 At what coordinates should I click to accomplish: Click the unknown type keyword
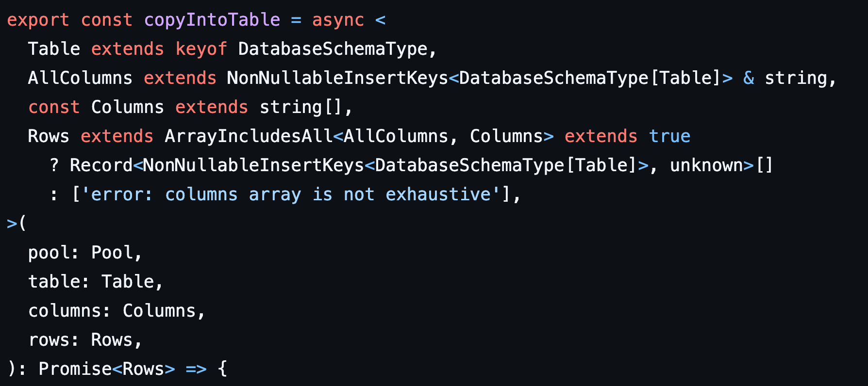point(706,165)
